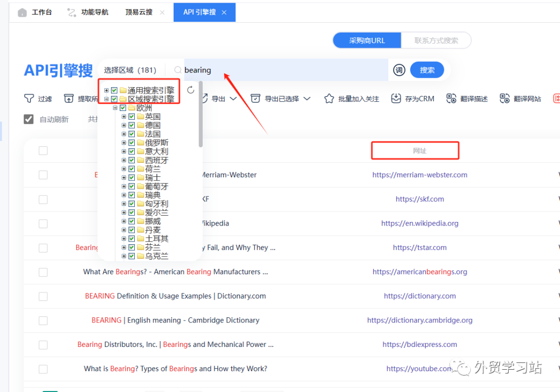Select the 荷兰 folder item
Screen dimensions: 560x392
[149, 169]
